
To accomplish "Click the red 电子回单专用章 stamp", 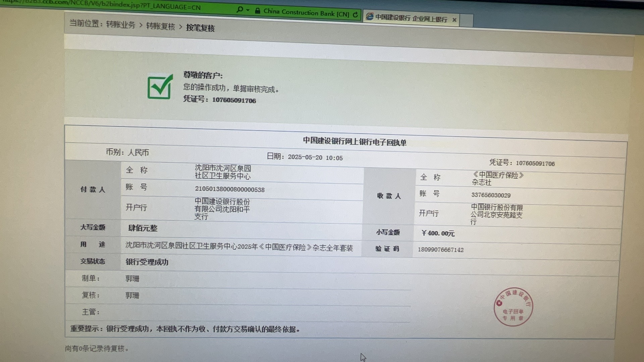I will tap(513, 306).
